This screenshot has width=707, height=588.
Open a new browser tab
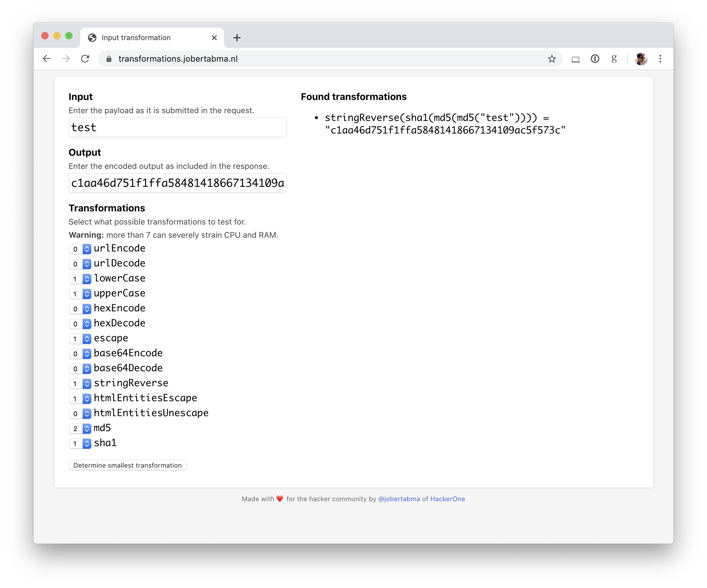pos(237,38)
